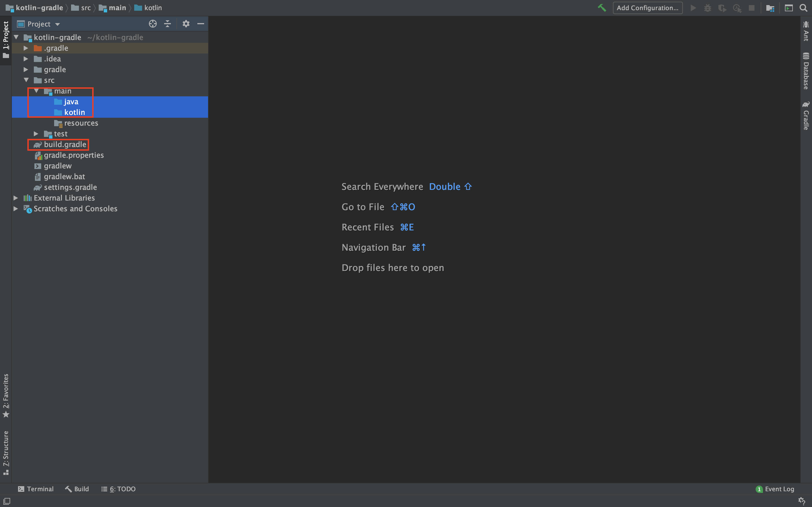This screenshot has height=507, width=812.
Task: Click the Collapse All icon in Project panel
Action: point(167,23)
